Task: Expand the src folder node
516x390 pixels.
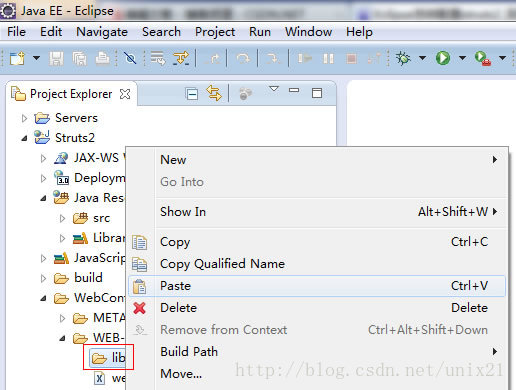Action: tap(62, 218)
